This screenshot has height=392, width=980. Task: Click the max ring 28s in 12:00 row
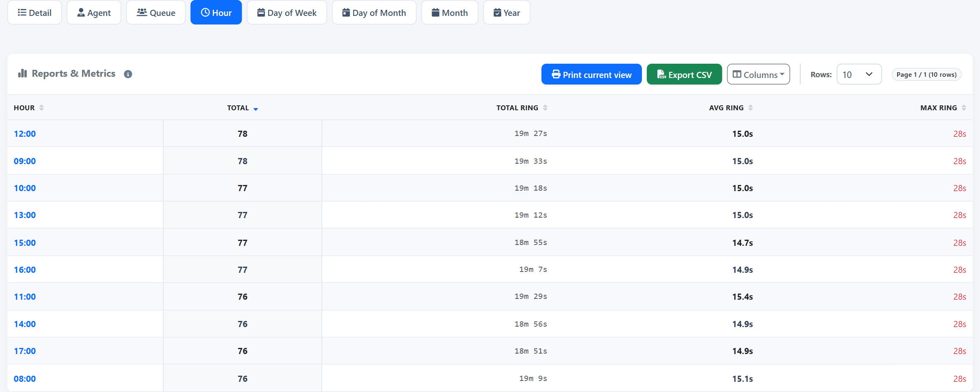tap(960, 134)
